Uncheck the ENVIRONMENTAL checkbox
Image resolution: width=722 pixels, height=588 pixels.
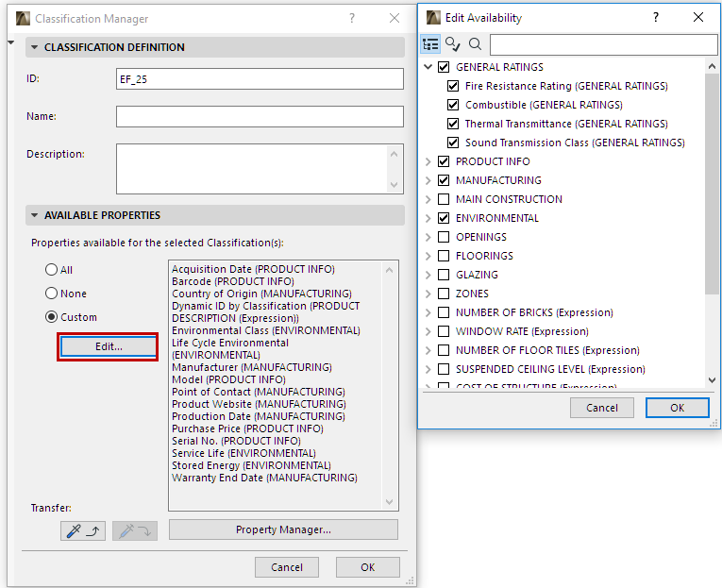[444, 218]
